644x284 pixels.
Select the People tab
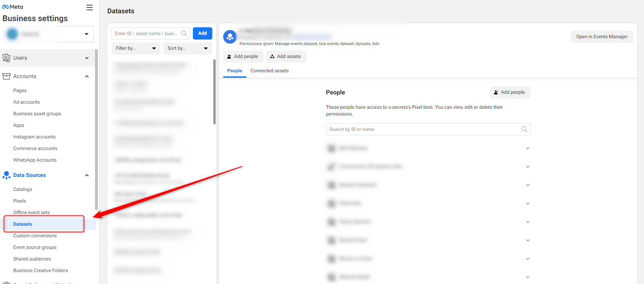point(234,71)
